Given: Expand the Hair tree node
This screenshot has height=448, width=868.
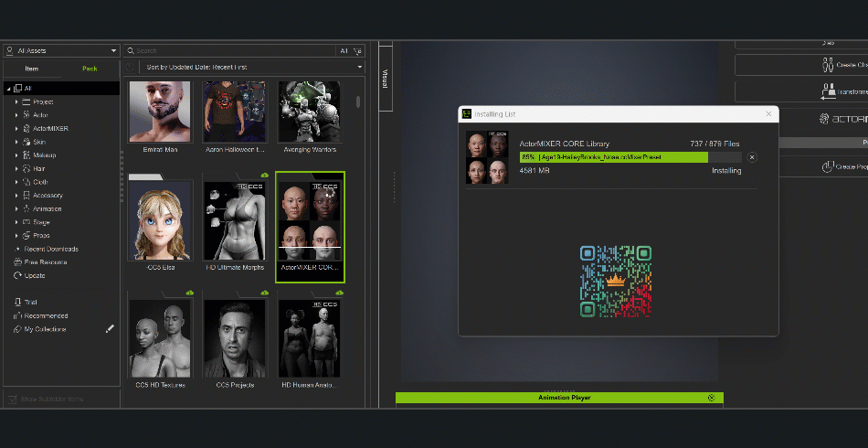Looking at the screenshot, I should 16,168.
